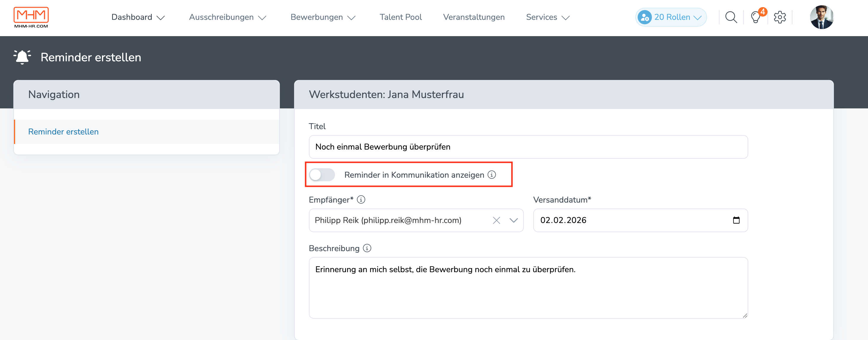868x340 pixels.
Task: Expand the Services menu chevron
Action: [566, 18]
